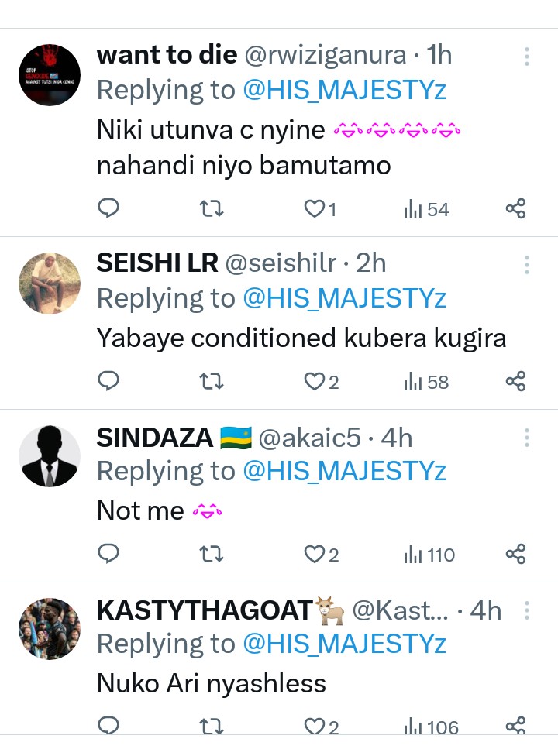This screenshot has width=558, height=756.
Task: Reply to SEISHI LR's tweet
Action: tap(109, 381)
